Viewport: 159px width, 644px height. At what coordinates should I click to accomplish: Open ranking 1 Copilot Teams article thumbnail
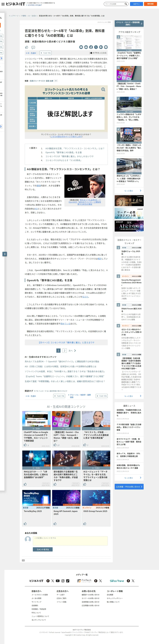tap(129, 43)
